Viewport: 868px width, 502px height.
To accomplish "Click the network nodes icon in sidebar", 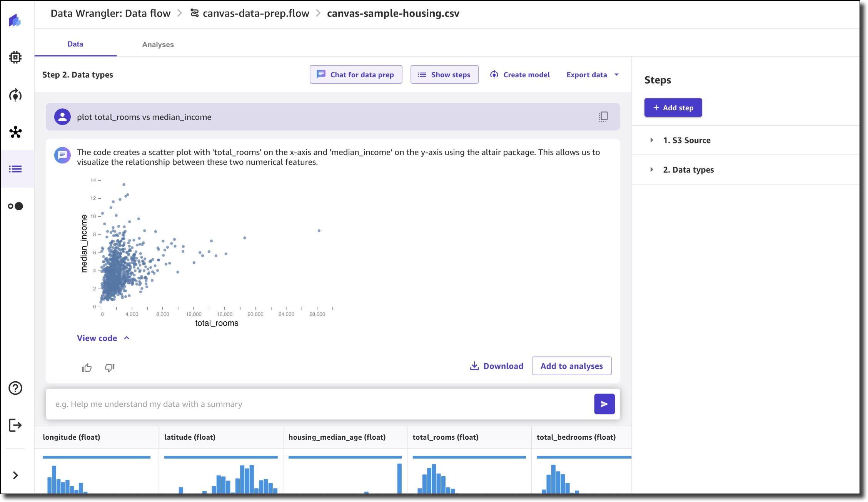I will pos(15,132).
